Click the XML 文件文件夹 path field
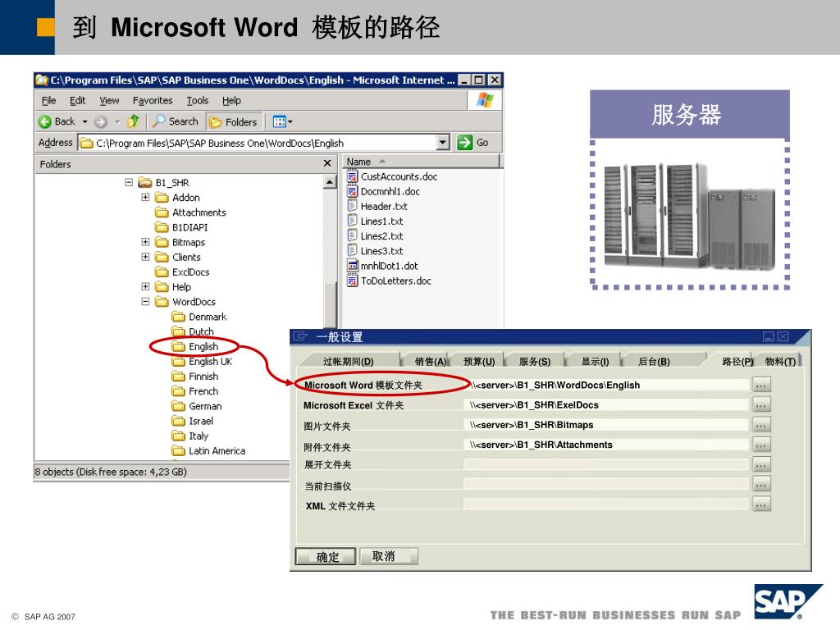This screenshot has height=630, width=840. 606,504
